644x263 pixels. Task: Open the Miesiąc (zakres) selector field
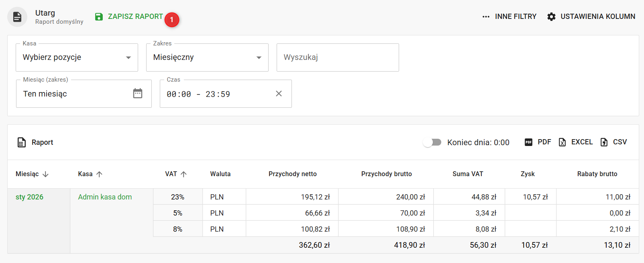point(76,94)
